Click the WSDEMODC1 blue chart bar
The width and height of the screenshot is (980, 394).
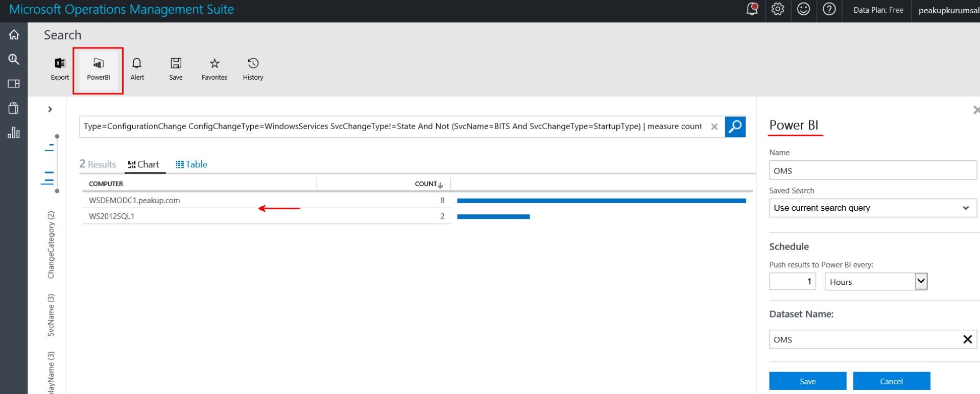[601, 201]
